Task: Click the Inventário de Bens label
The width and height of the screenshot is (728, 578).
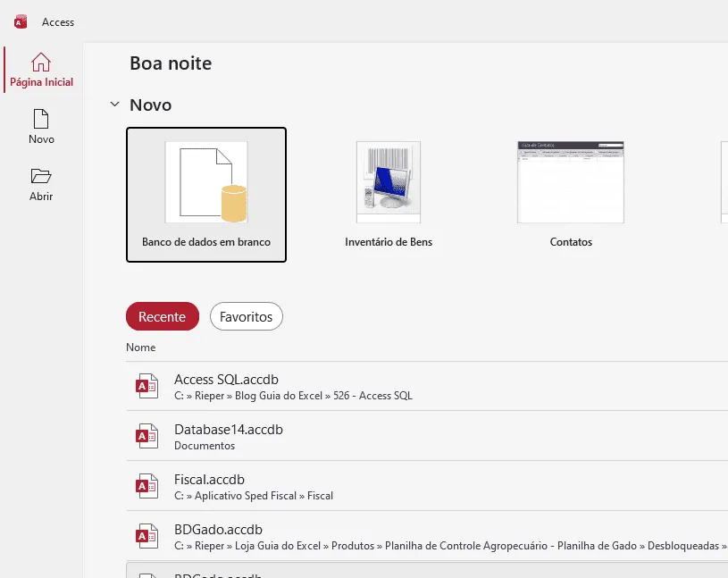Action: [389, 242]
